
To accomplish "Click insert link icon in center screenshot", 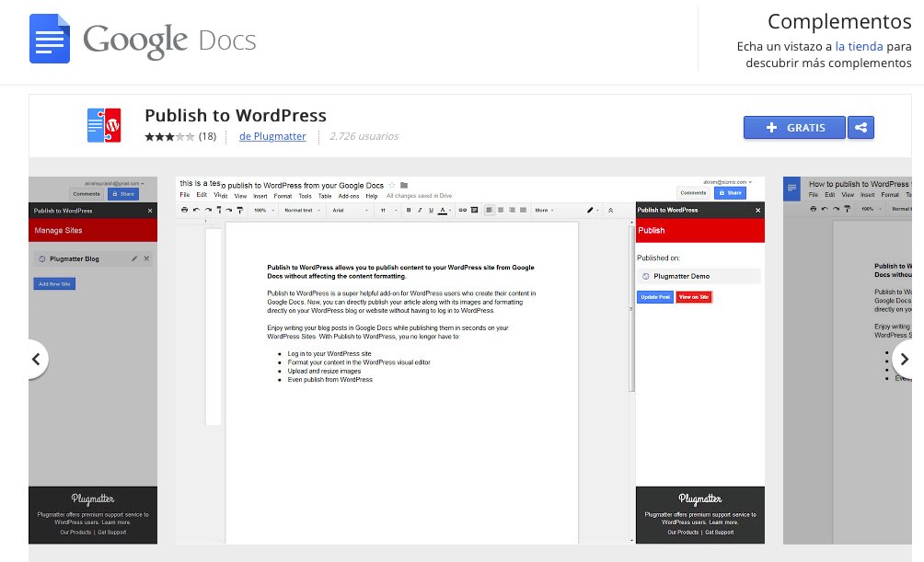I will pos(463,210).
